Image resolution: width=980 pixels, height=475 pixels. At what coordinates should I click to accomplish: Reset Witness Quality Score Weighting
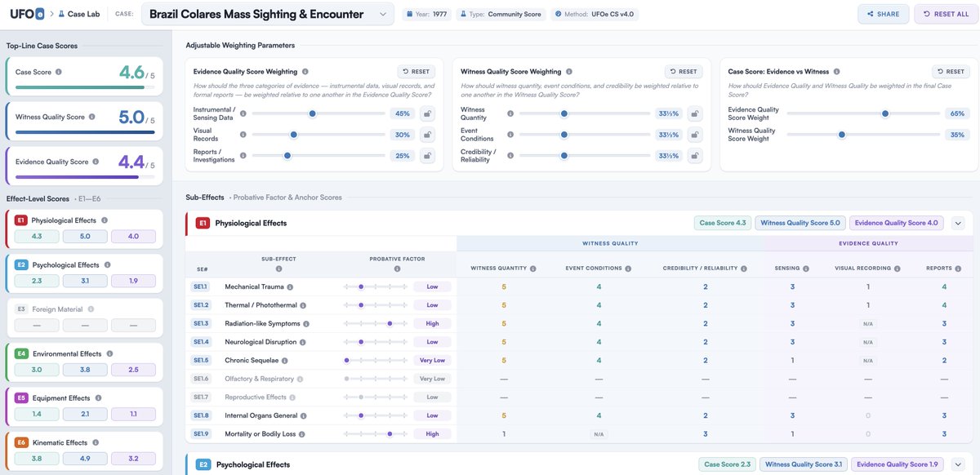click(x=684, y=72)
